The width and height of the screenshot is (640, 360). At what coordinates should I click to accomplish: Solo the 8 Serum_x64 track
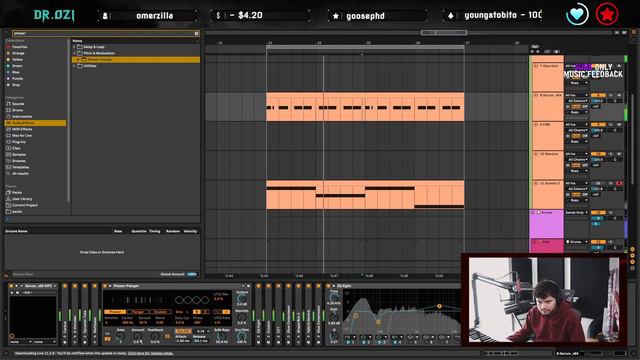(x=611, y=95)
